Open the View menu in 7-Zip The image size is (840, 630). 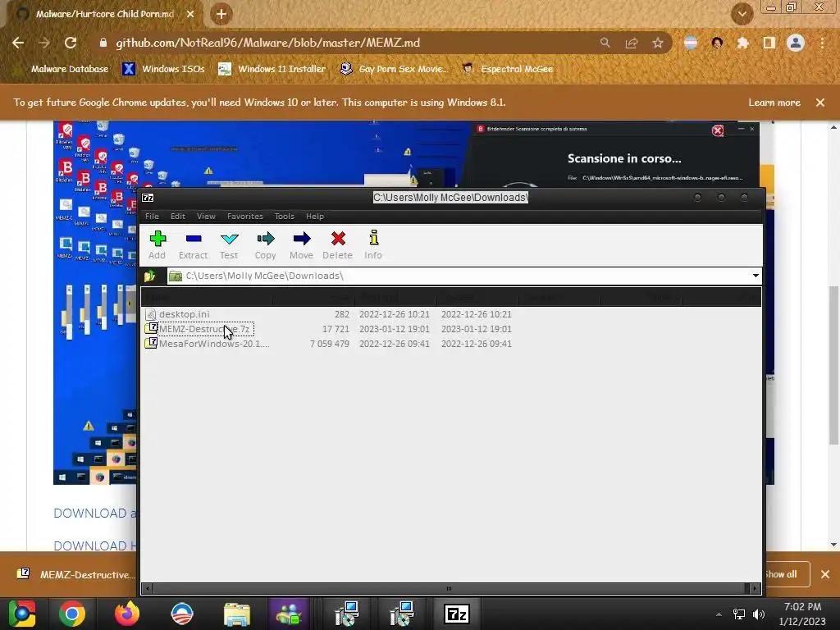(x=206, y=217)
